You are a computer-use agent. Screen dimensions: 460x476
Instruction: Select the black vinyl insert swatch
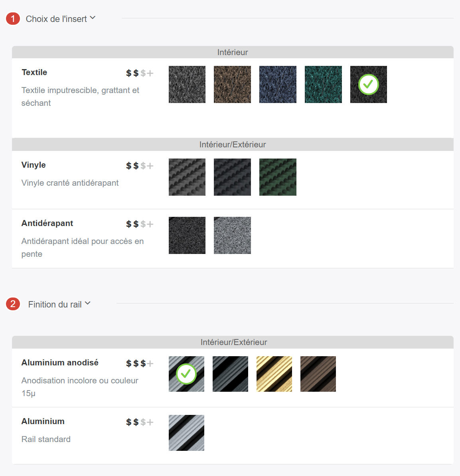232,177
